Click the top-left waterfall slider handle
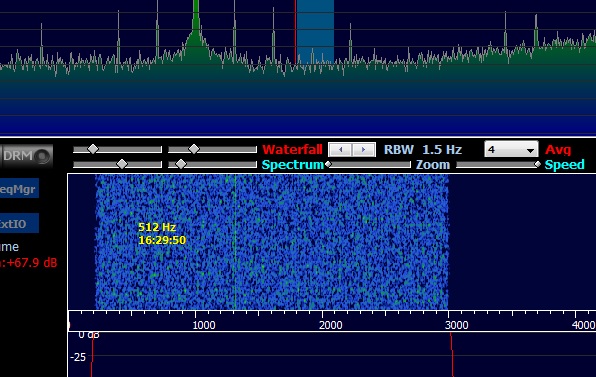This screenshot has width=596, height=377. click(x=93, y=149)
